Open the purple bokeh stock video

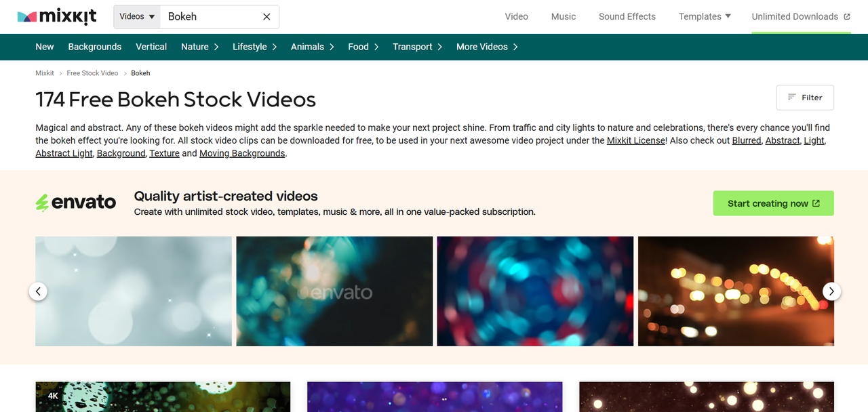click(x=435, y=397)
